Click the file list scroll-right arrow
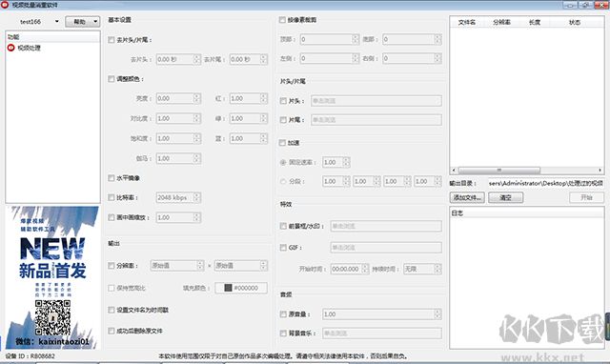This screenshot has height=364, width=610. pos(600,171)
